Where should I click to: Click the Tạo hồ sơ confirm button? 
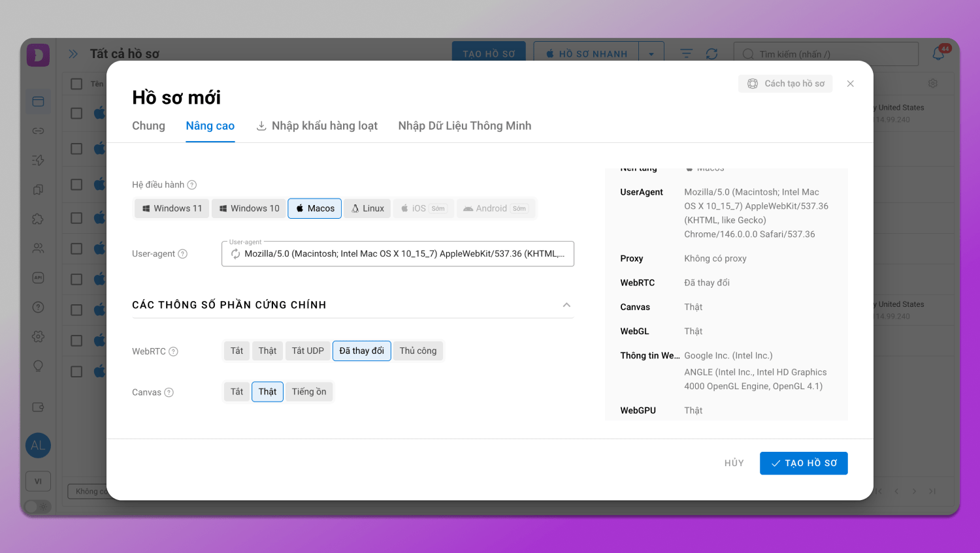click(804, 463)
